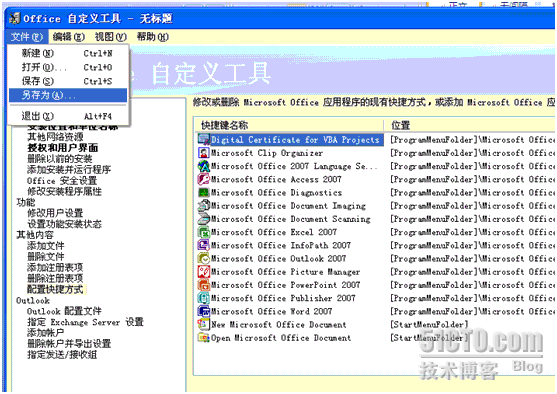Image resolution: width=557 pixels, height=394 pixels.
Task: Select 删除帐户并导出设置 in the tree
Action: pos(69,344)
